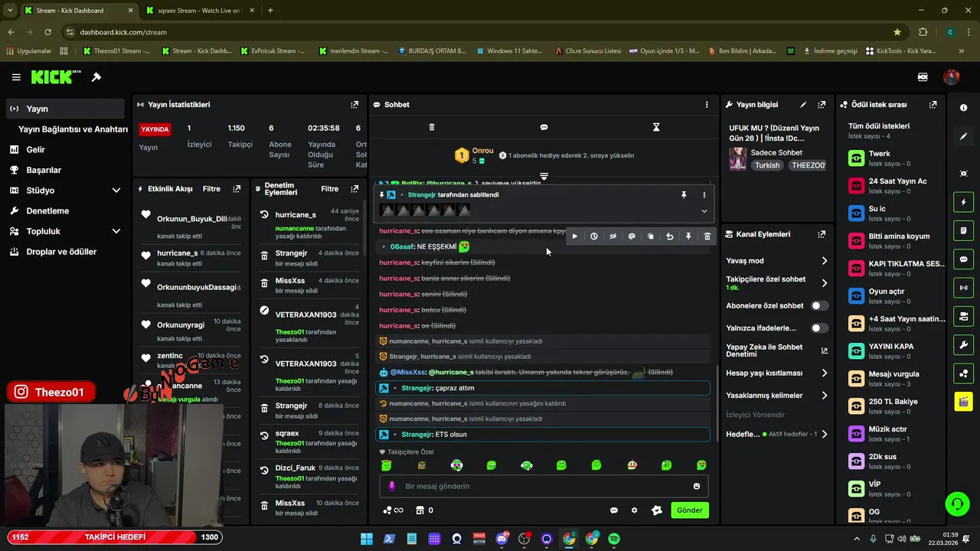Click in the Bir mesaj gönderin field

[x=544, y=486]
